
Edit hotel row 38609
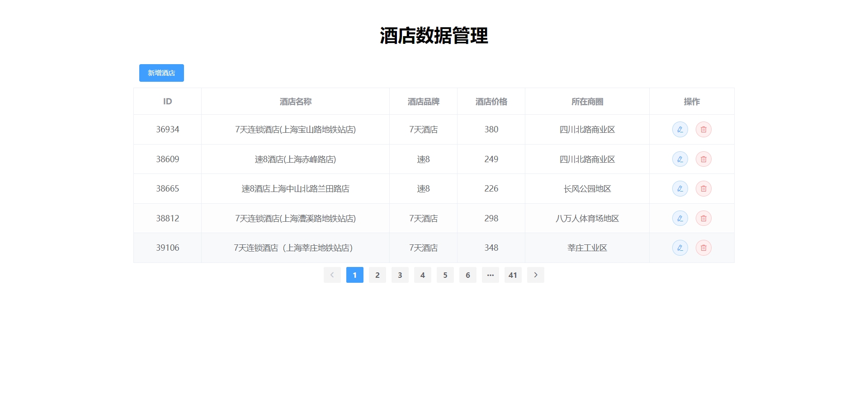680,159
